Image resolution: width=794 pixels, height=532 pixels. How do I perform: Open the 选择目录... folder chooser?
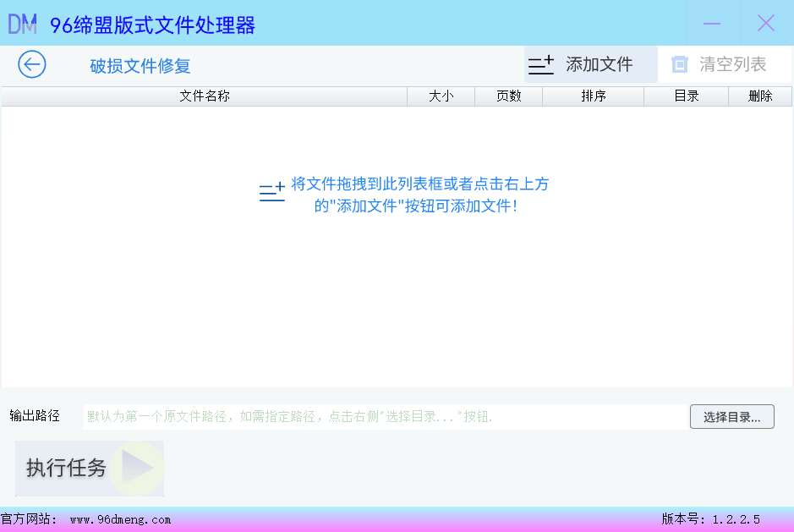point(731,416)
